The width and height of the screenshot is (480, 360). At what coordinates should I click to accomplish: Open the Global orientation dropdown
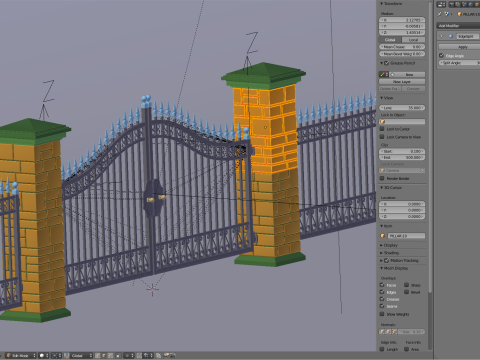pyautogui.click(x=81, y=356)
